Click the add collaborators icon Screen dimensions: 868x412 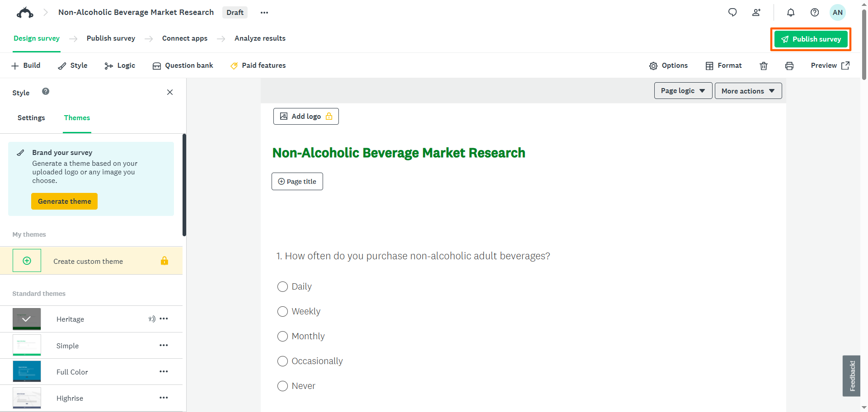point(756,13)
